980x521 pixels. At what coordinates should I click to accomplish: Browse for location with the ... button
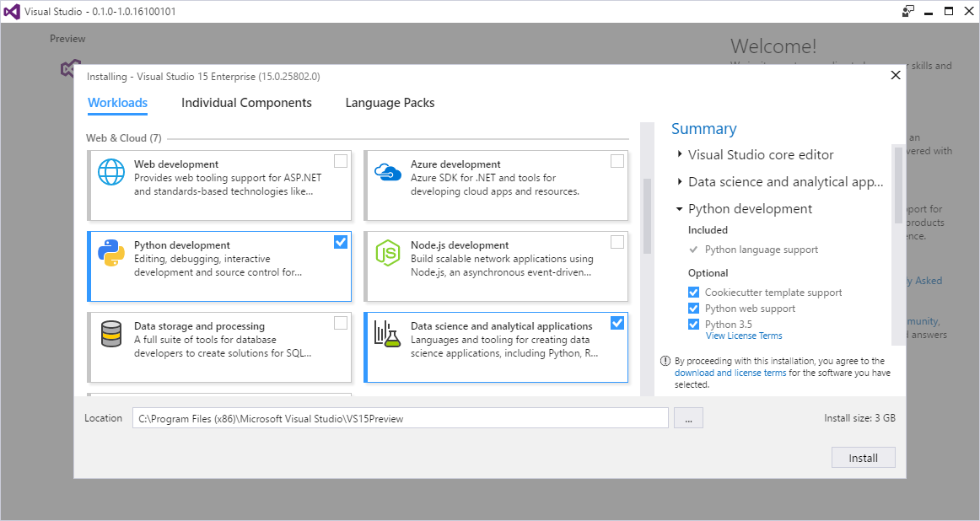click(x=688, y=418)
